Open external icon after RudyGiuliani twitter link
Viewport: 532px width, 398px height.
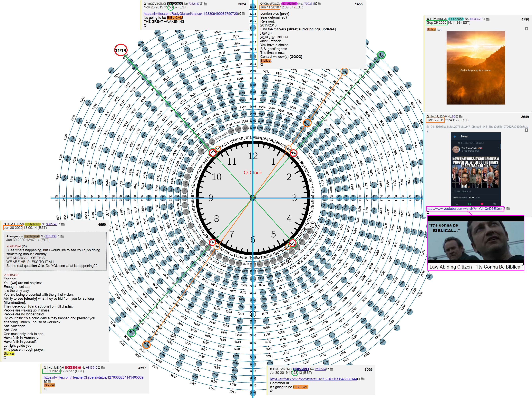pos(239,14)
